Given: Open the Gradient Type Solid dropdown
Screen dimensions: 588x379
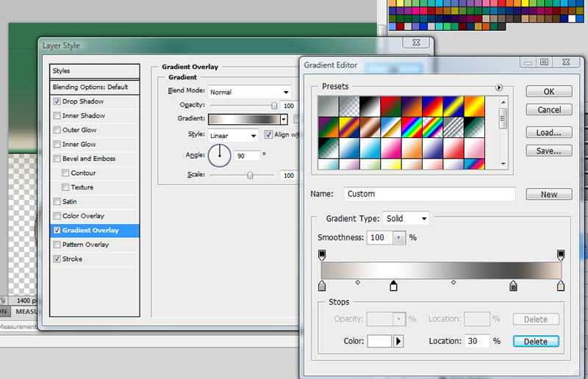Looking at the screenshot, I should [x=406, y=218].
